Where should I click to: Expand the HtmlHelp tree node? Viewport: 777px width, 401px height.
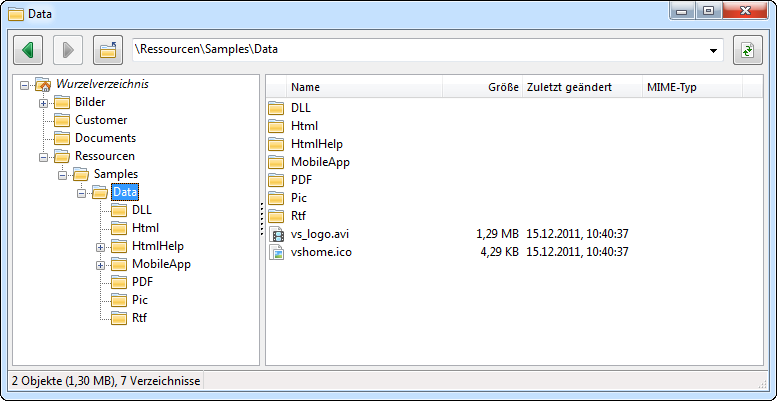coord(100,246)
